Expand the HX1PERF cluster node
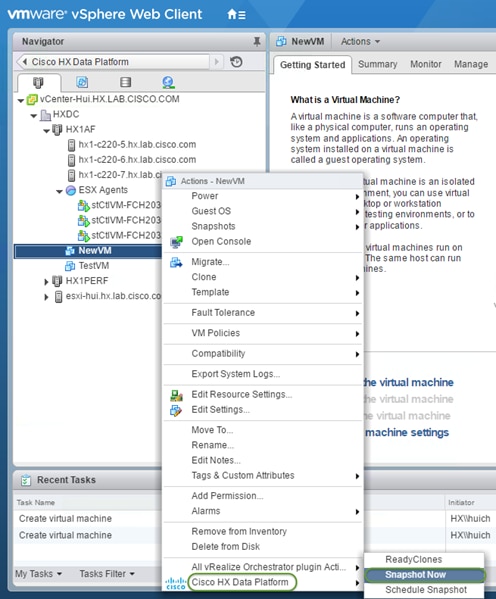This screenshot has height=599, width=496. pyautogui.click(x=46, y=282)
